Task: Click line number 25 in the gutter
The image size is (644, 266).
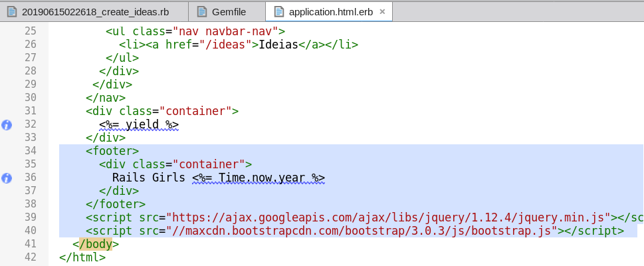Action: pyautogui.click(x=31, y=31)
